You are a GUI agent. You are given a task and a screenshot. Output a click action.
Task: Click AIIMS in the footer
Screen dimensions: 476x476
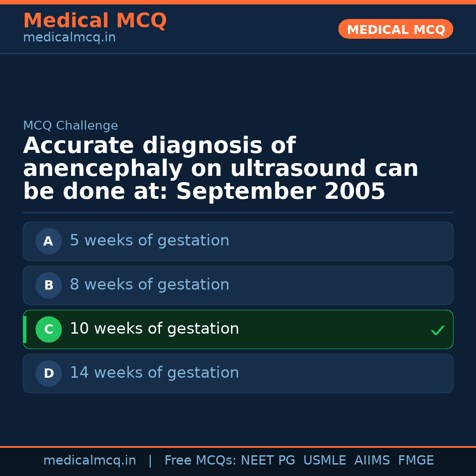(x=372, y=461)
